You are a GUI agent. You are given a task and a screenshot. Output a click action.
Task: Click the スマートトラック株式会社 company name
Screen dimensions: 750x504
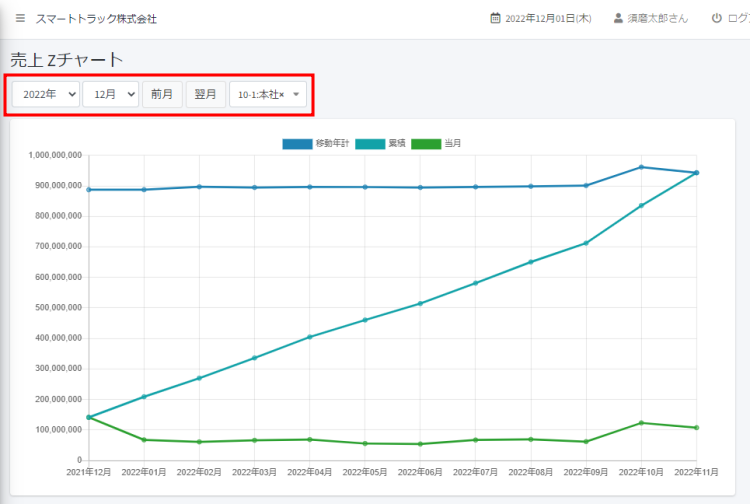coord(96,19)
